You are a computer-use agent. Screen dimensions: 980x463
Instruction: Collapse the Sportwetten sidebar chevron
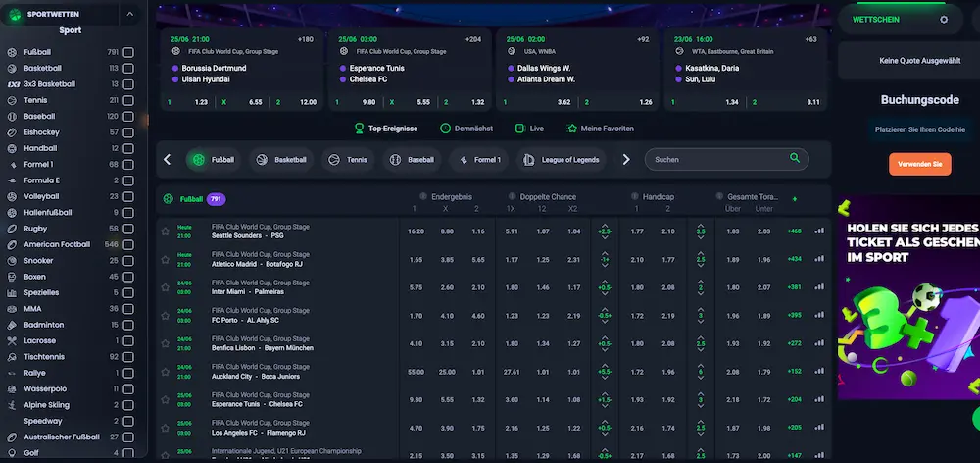[130, 14]
